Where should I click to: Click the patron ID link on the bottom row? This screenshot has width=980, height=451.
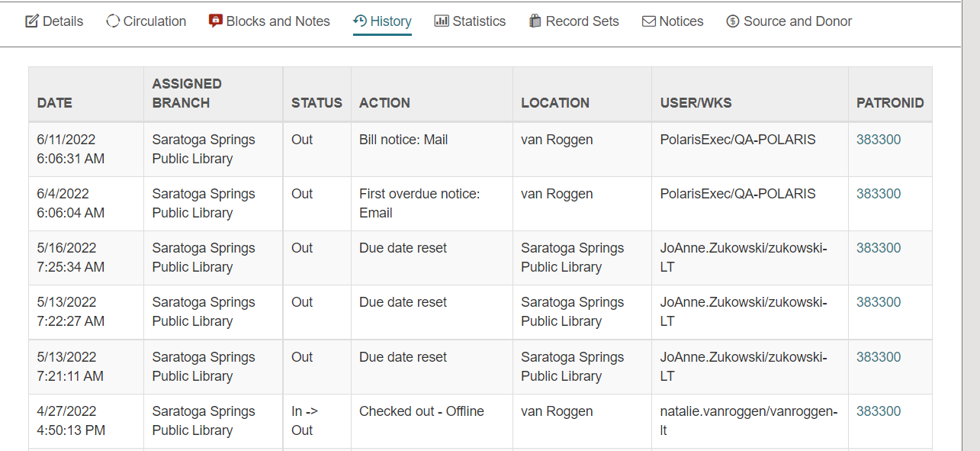[878, 411]
